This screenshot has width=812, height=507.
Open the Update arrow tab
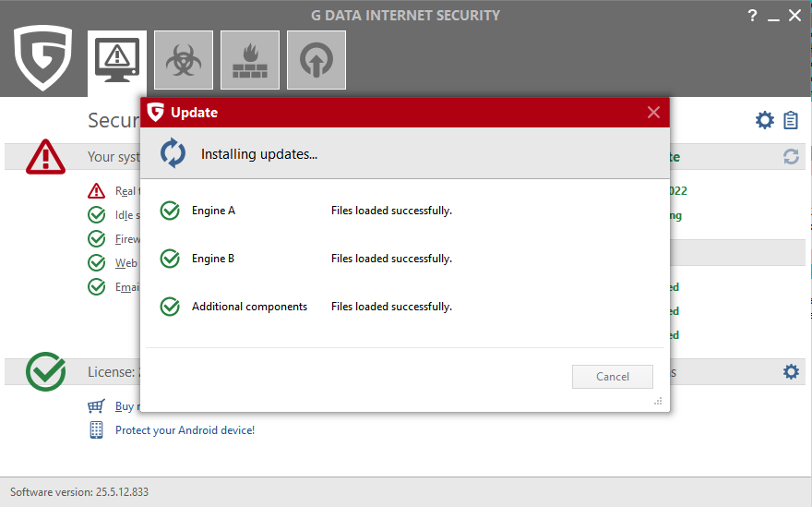[x=316, y=60]
